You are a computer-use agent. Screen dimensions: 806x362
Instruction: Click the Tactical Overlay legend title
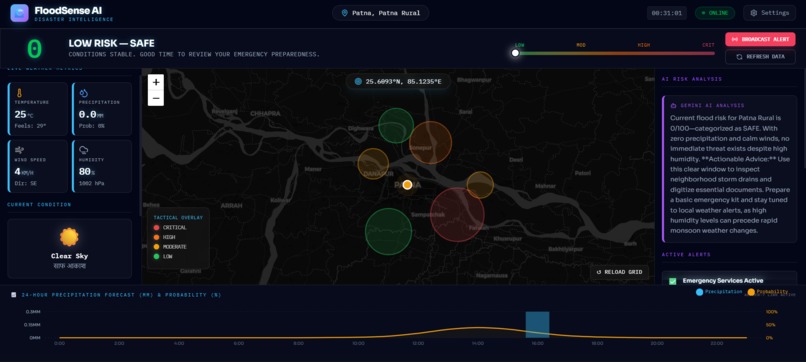click(178, 218)
